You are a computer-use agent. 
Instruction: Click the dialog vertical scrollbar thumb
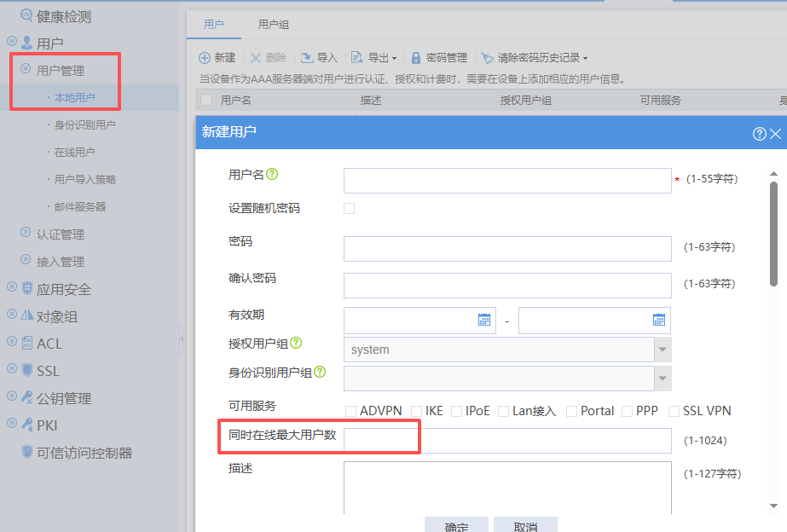[x=773, y=234]
